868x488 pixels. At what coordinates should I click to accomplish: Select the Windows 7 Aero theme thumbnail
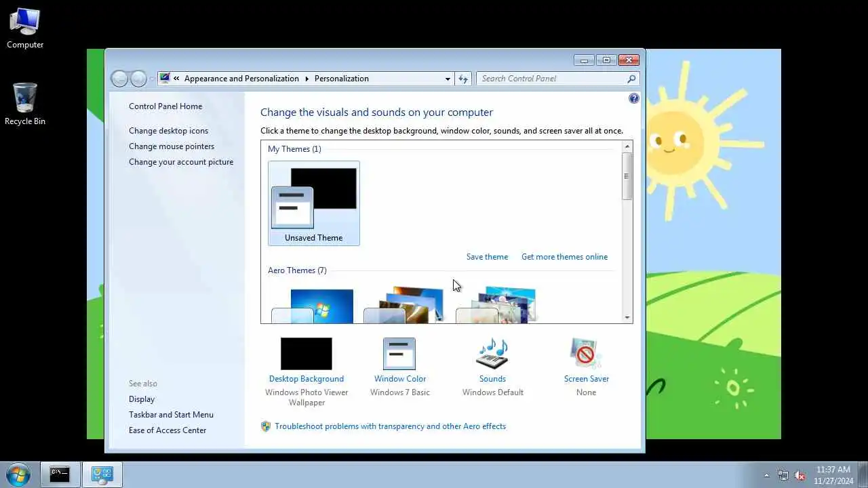(x=313, y=306)
